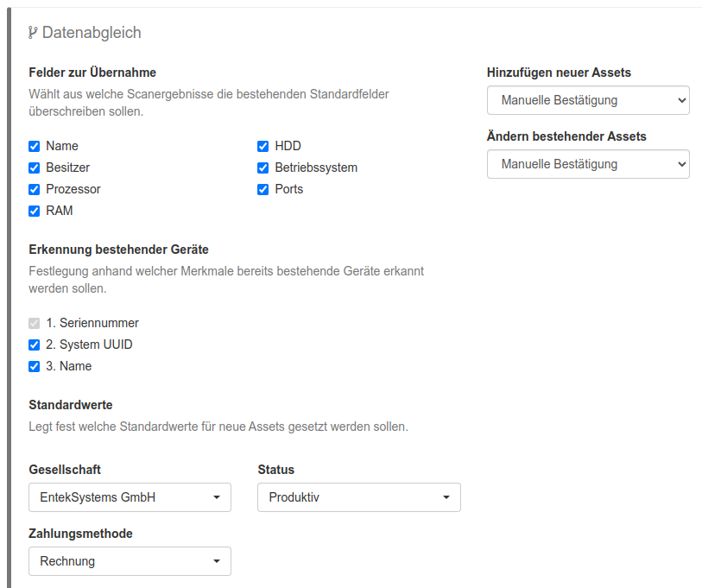Uncheck the RAM checkbox
The width and height of the screenshot is (702, 588).
[35, 211]
